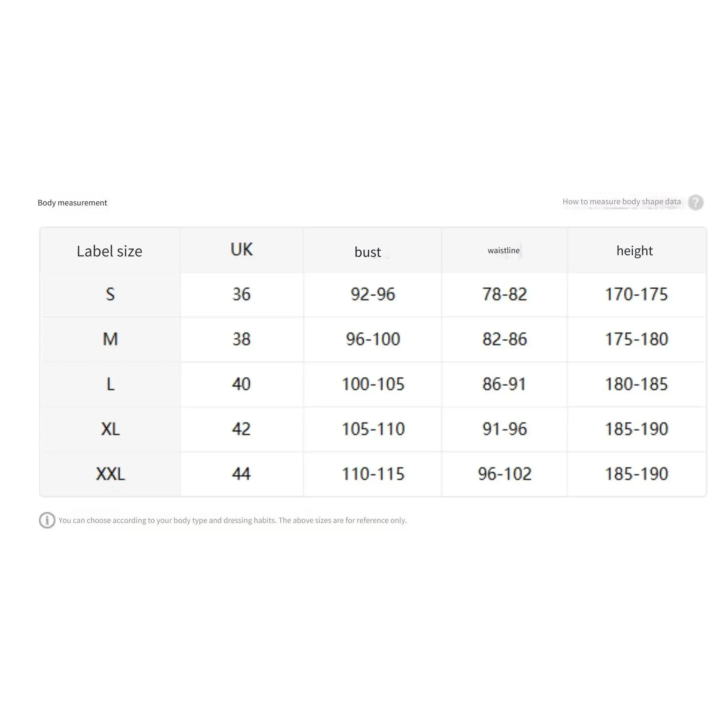Click the 170-175 height cell
Screen dimensions: 728x728
636,294
